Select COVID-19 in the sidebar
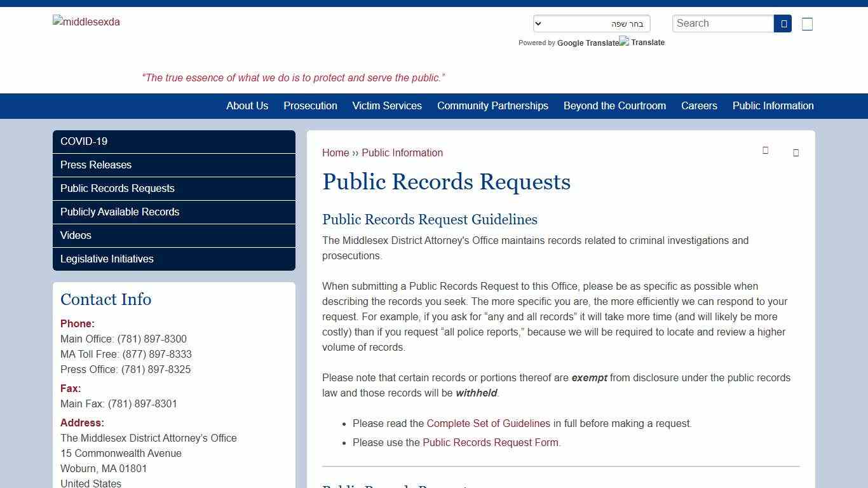The height and width of the screenshot is (488, 868). [x=83, y=141]
